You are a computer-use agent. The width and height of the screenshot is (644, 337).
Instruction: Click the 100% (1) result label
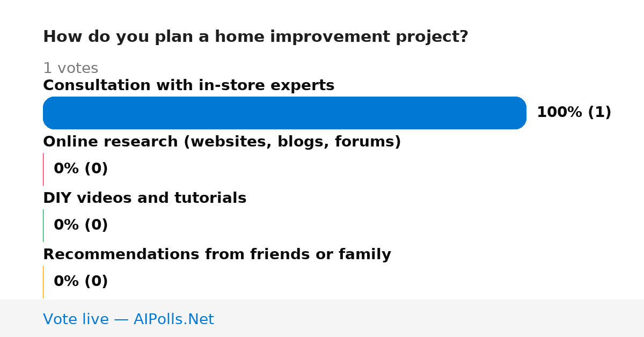click(574, 112)
